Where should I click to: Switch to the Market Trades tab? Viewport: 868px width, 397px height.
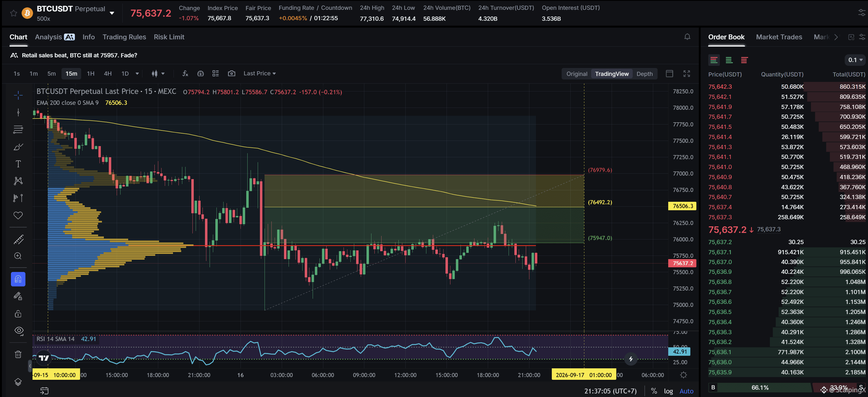[x=779, y=37]
